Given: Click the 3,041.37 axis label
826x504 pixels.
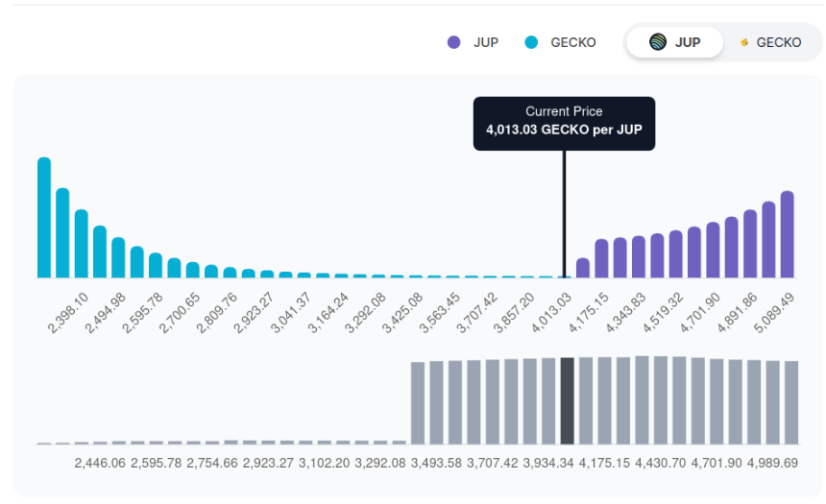Looking at the screenshot, I should tap(291, 313).
